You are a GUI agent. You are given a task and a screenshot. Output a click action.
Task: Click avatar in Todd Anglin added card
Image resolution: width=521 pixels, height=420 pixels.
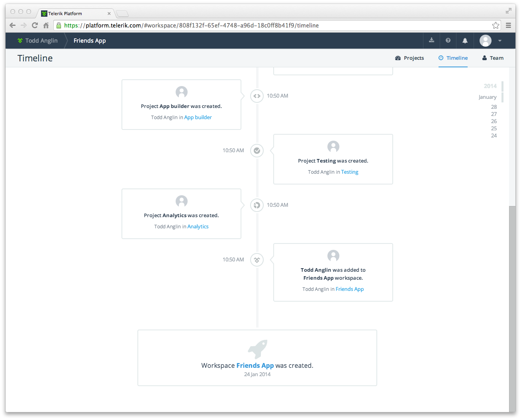tap(333, 256)
